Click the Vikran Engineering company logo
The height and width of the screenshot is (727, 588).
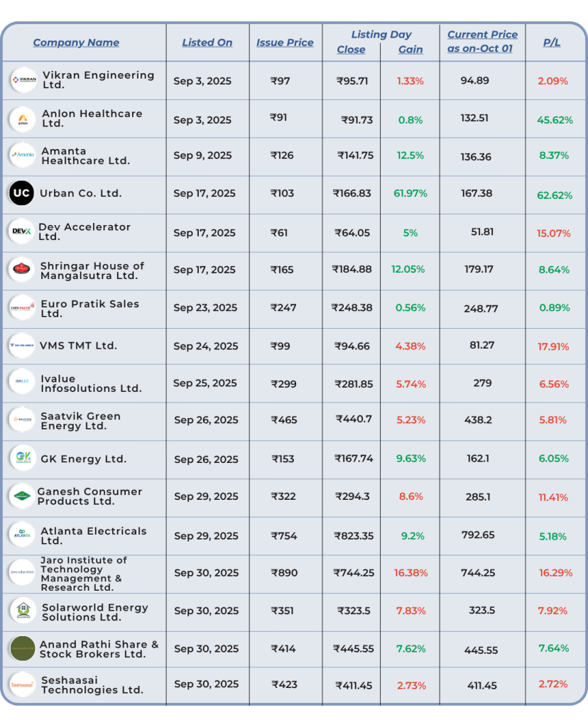coord(23,80)
